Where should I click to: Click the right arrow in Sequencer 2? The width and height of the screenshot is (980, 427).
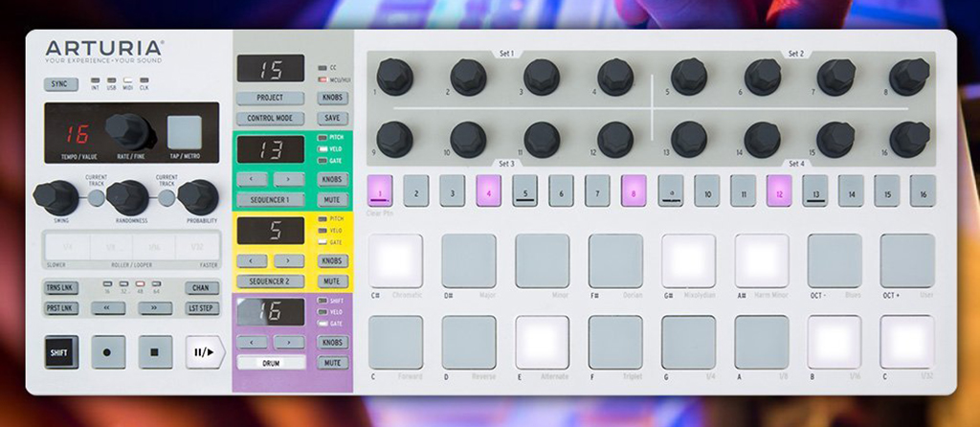click(289, 260)
